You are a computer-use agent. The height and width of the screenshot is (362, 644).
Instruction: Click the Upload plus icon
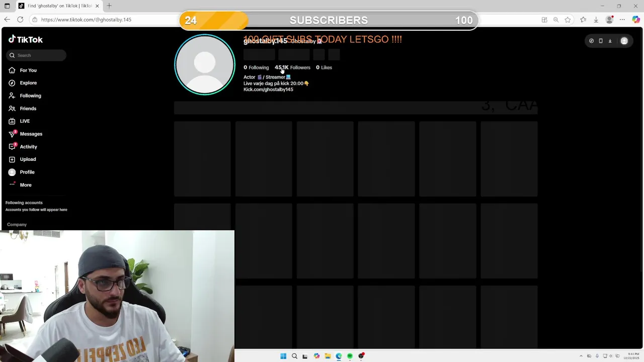12,159
